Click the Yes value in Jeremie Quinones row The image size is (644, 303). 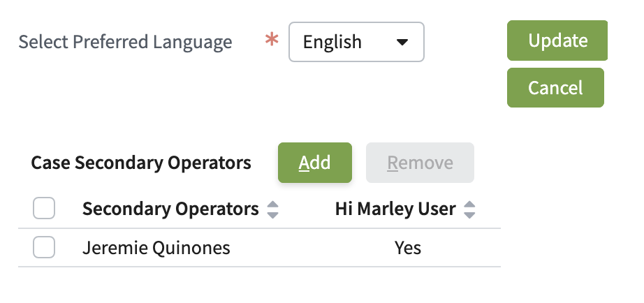pos(408,248)
